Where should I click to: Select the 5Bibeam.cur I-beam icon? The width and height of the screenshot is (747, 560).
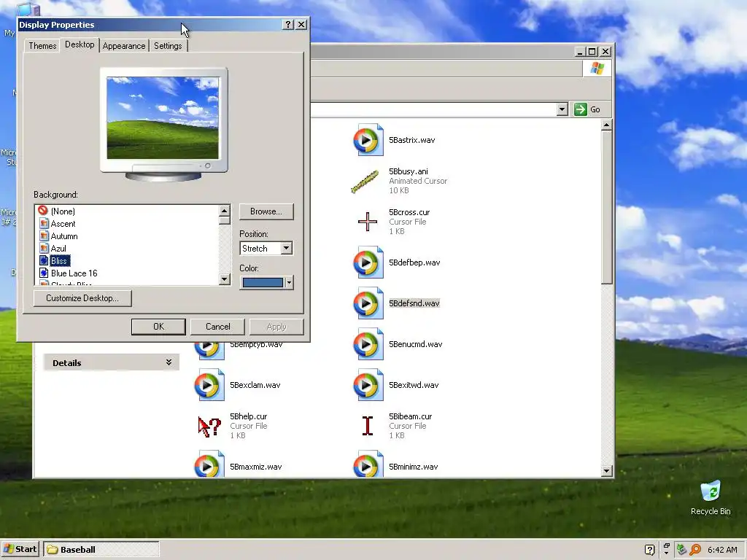368,426
